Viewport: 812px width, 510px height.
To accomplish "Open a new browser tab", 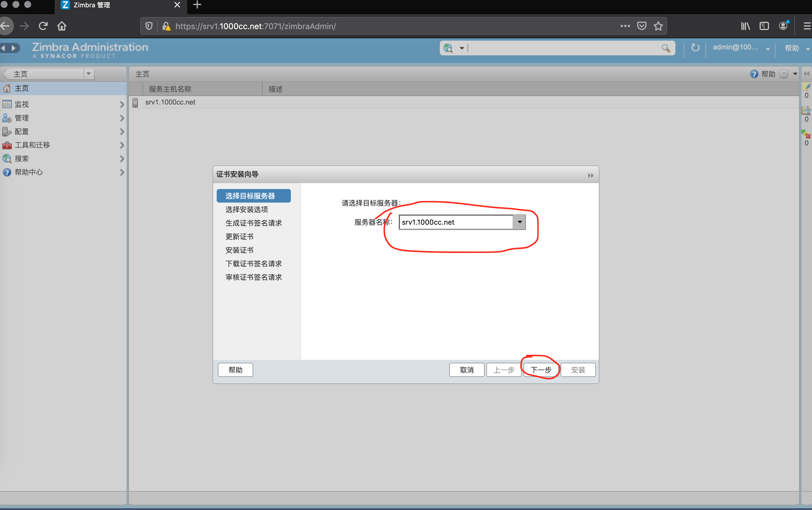I will 197,5.
